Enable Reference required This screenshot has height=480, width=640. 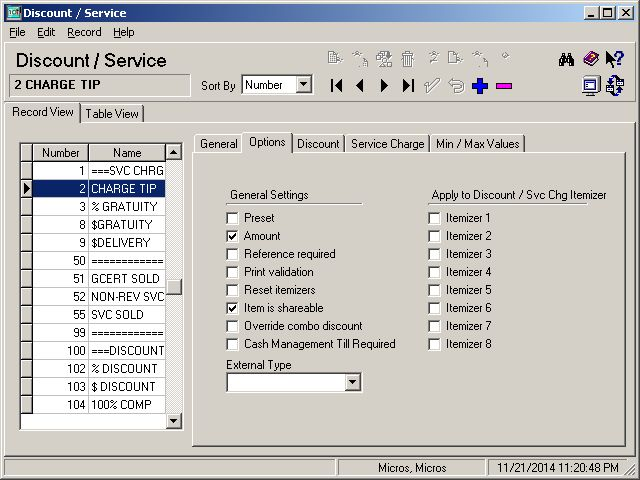(232, 254)
